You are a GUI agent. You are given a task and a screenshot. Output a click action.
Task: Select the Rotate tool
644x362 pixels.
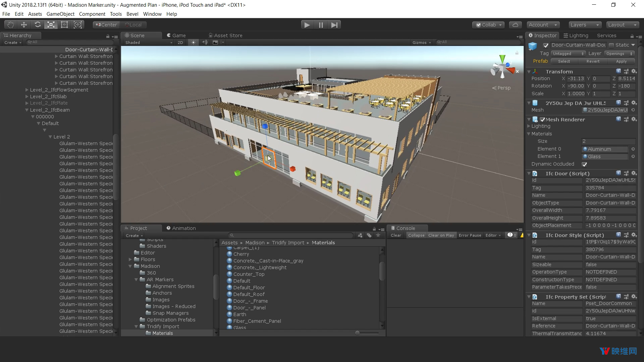click(38, 25)
